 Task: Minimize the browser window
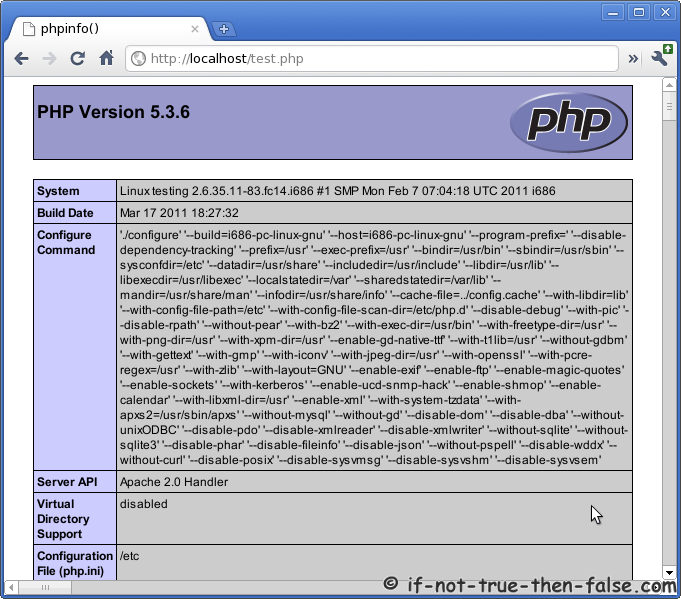coord(613,13)
